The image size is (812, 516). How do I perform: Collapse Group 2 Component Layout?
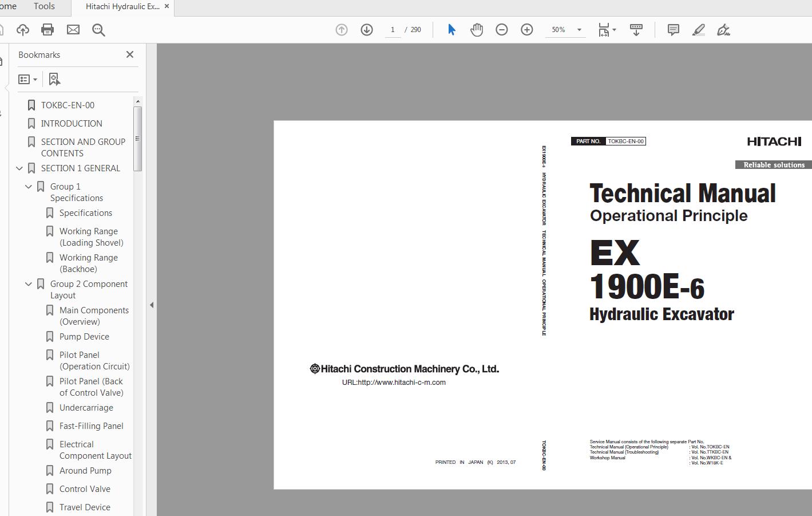point(29,284)
